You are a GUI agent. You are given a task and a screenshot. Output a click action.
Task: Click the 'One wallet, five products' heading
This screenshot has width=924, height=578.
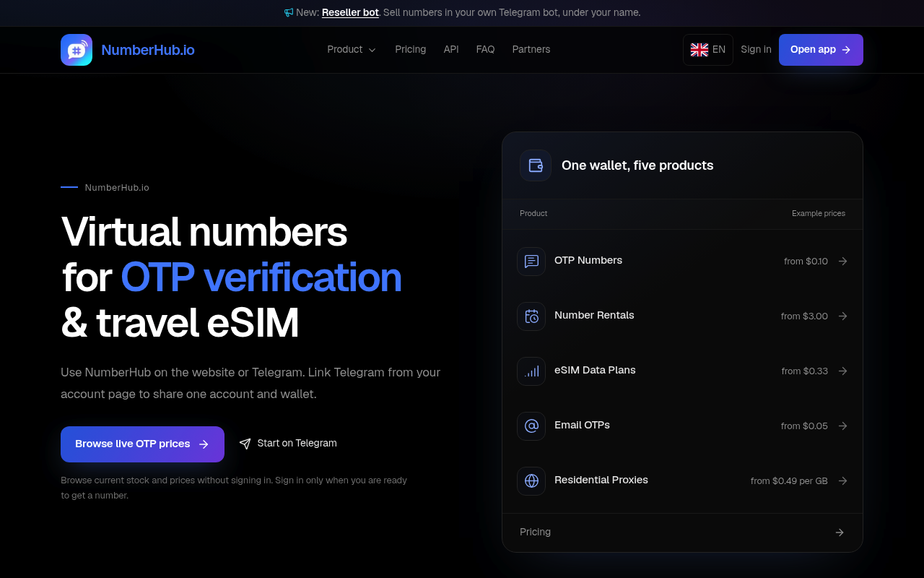[637, 165]
